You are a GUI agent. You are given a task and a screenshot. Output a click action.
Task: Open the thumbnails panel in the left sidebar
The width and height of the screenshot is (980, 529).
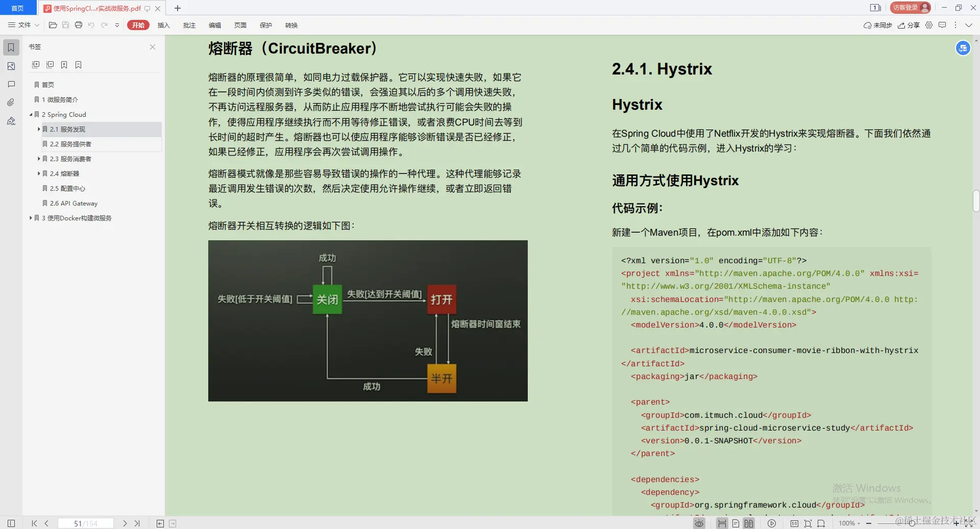click(10, 66)
